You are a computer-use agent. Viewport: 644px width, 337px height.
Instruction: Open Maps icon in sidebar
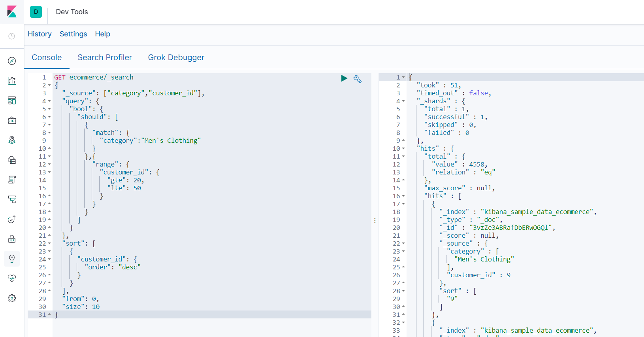click(x=12, y=140)
